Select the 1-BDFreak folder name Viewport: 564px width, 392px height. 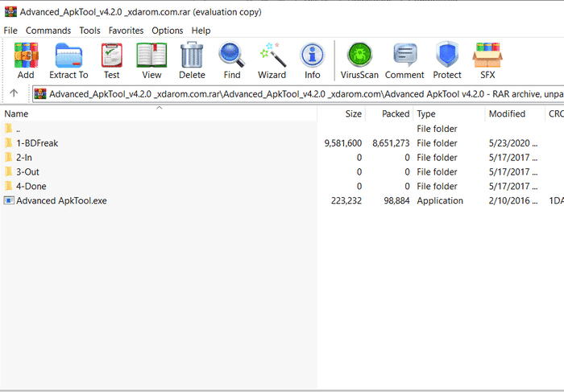click(37, 143)
